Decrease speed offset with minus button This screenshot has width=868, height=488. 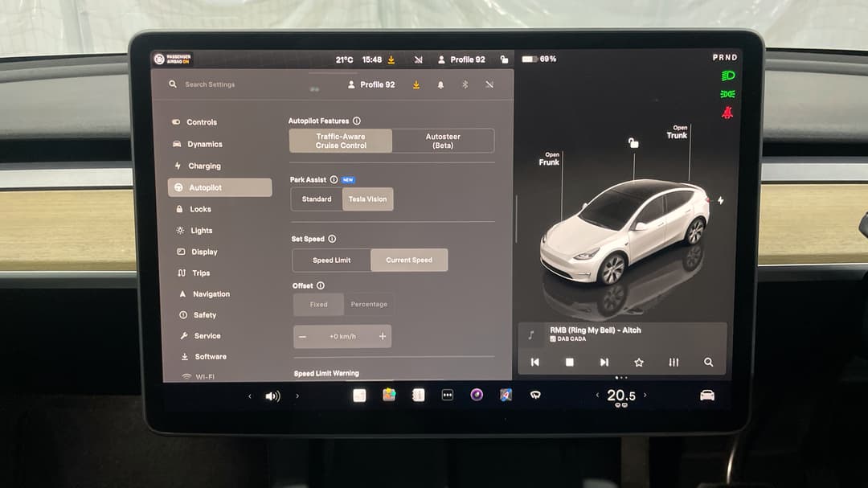[303, 337]
